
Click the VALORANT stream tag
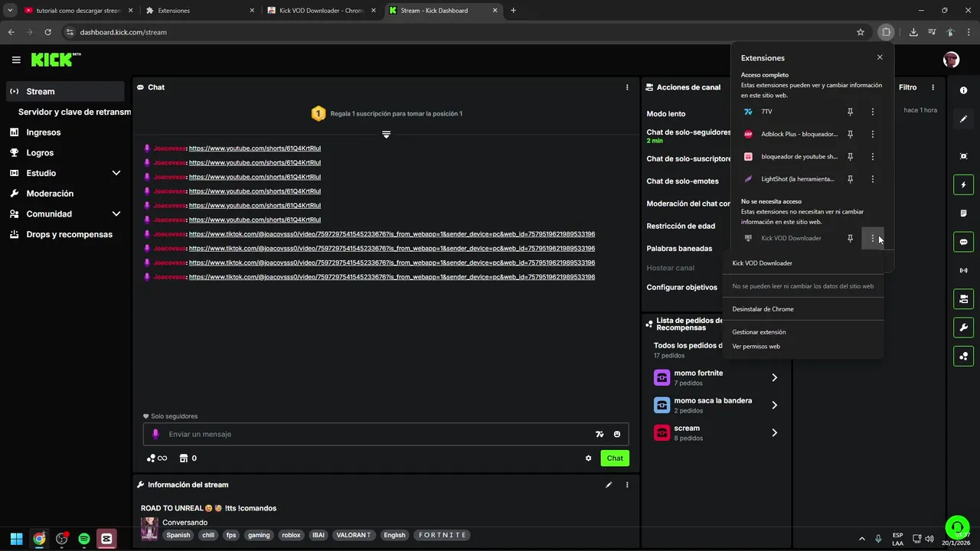(x=352, y=535)
